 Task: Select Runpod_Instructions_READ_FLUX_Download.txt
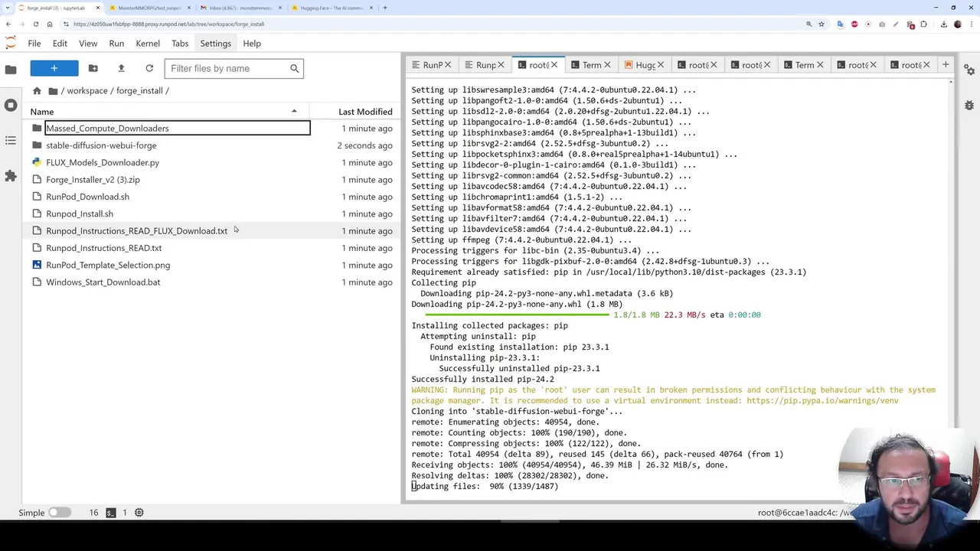[x=211, y=230]
